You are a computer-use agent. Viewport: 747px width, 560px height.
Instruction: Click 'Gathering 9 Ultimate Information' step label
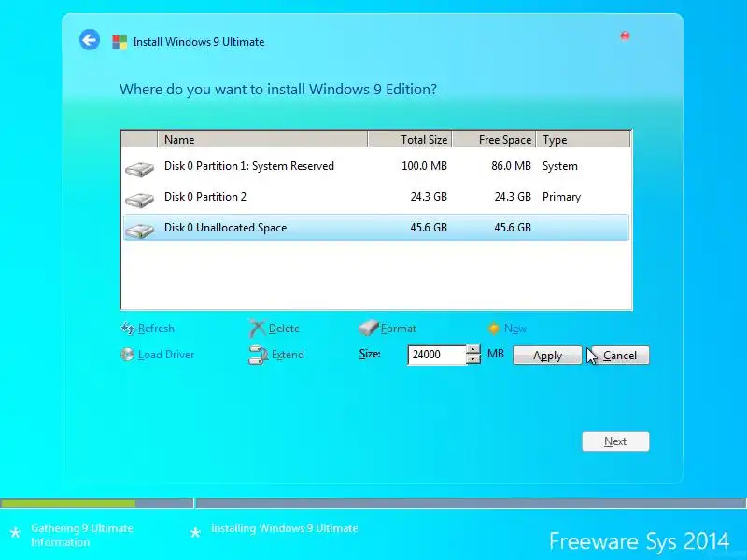point(81,535)
